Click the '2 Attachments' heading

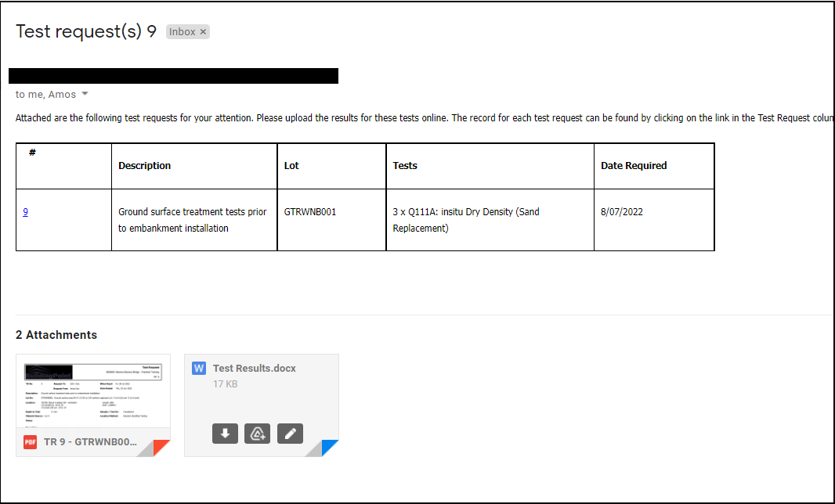coord(56,335)
